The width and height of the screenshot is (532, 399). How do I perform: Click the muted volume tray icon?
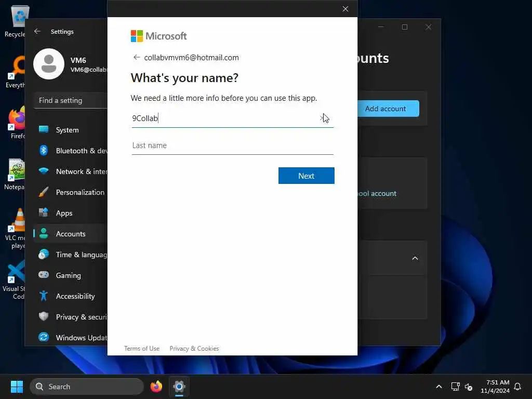tap(469, 387)
